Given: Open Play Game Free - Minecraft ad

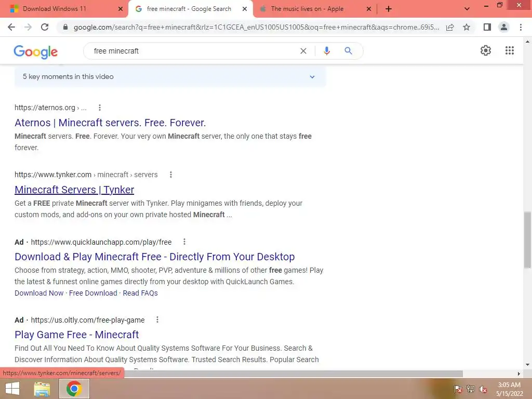Looking at the screenshot, I should pos(77,335).
